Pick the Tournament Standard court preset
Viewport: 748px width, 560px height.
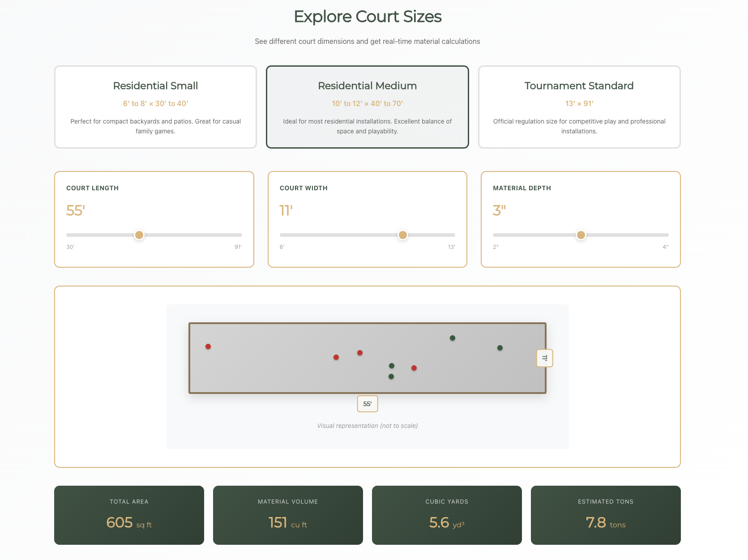tap(579, 107)
